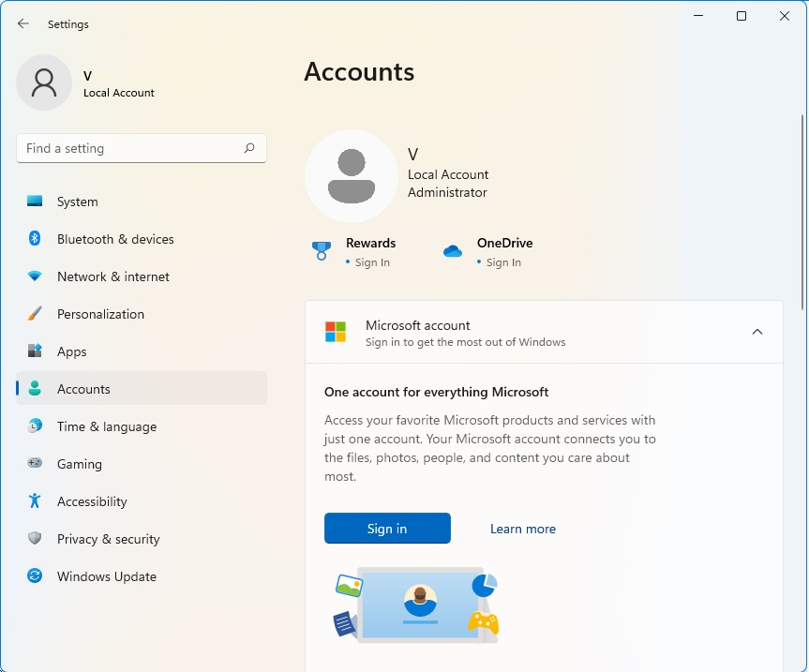Image resolution: width=809 pixels, height=672 pixels.
Task: Click the Bluetooth icon in sidebar
Action: pos(35,238)
